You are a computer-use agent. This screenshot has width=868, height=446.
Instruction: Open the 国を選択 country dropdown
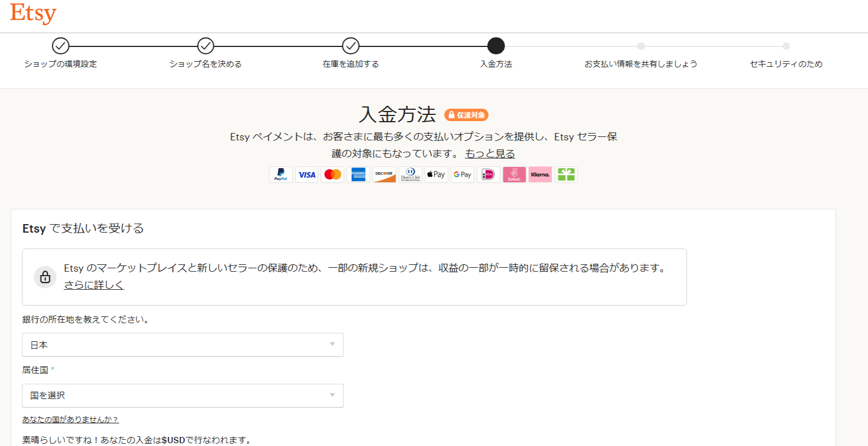[183, 395]
